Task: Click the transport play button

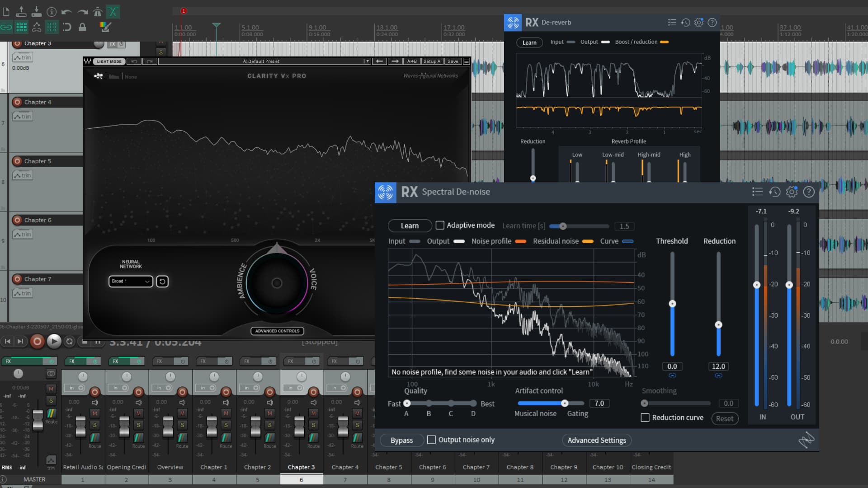Action: pyautogui.click(x=54, y=341)
